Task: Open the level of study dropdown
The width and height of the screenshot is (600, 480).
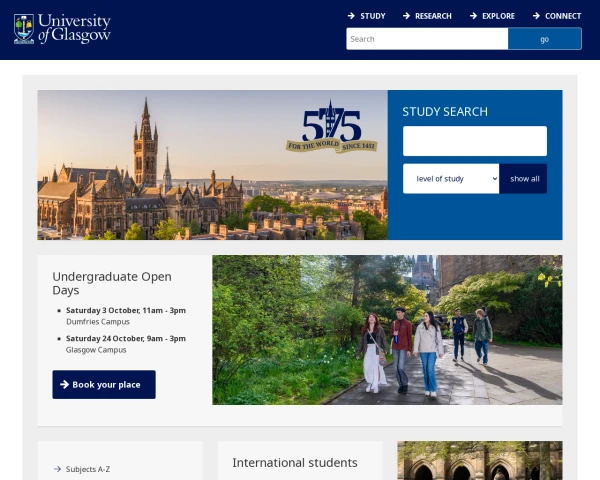Action: [451, 179]
